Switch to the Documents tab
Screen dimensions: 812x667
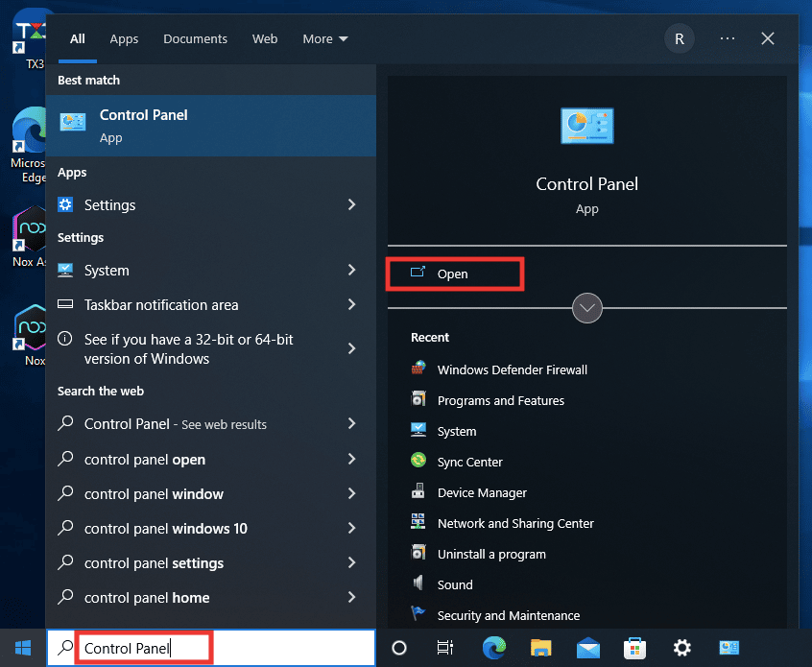(x=195, y=39)
